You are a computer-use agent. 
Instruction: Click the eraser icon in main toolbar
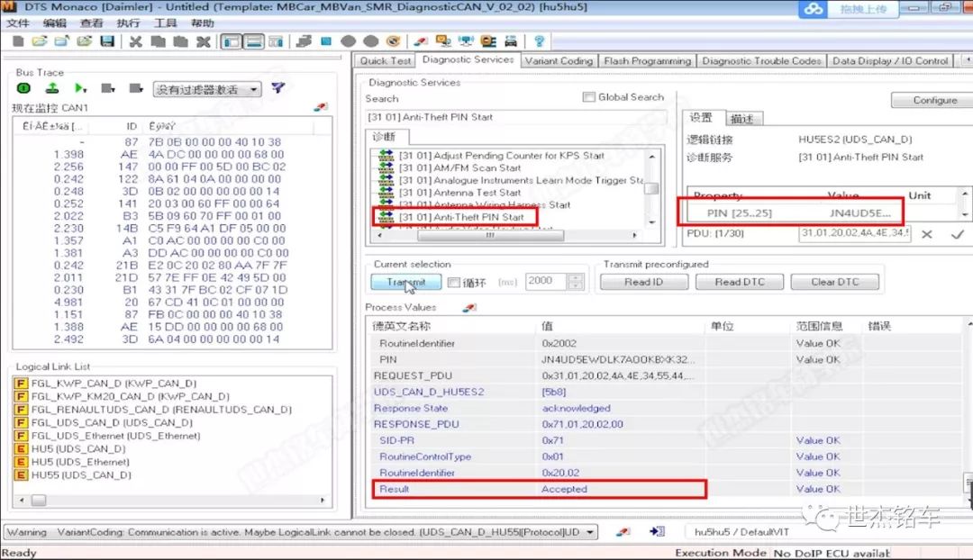tap(421, 41)
